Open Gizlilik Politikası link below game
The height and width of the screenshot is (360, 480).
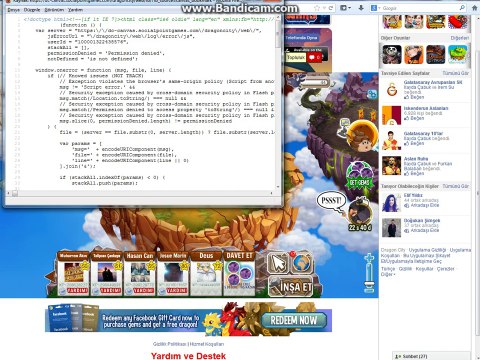tap(170, 344)
